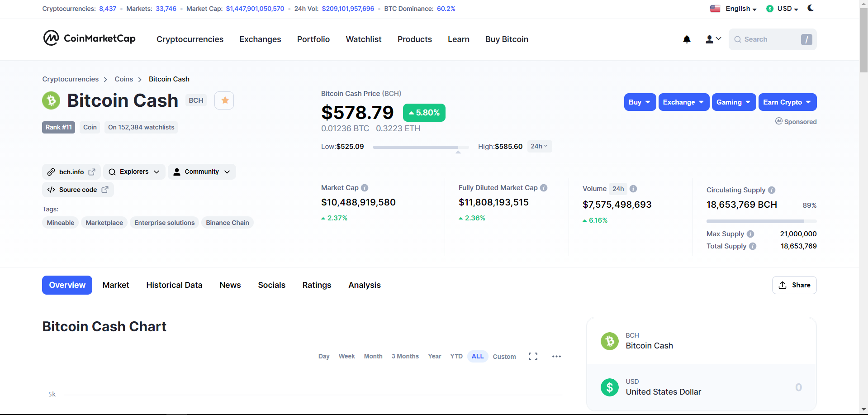The height and width of the screenshot is (415, 868).
Task: Set chart range to Year
Action: pos(435,357)
